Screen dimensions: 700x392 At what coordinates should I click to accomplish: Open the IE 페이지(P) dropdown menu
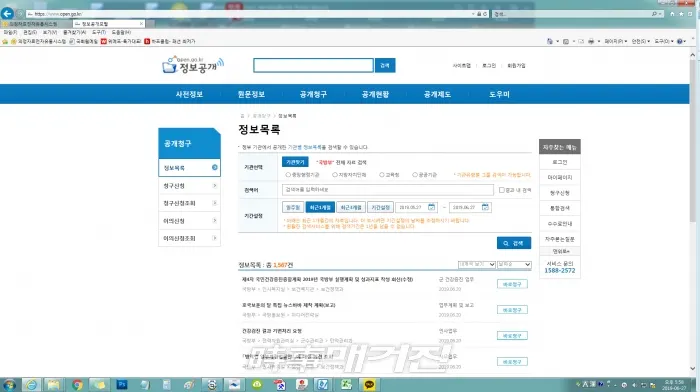coord(616,41)
